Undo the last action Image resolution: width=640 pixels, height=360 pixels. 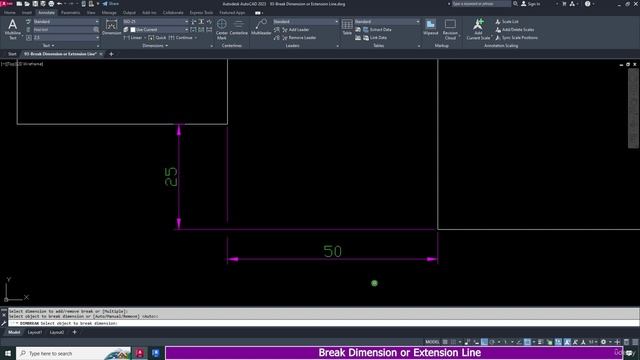click(60, 4)
